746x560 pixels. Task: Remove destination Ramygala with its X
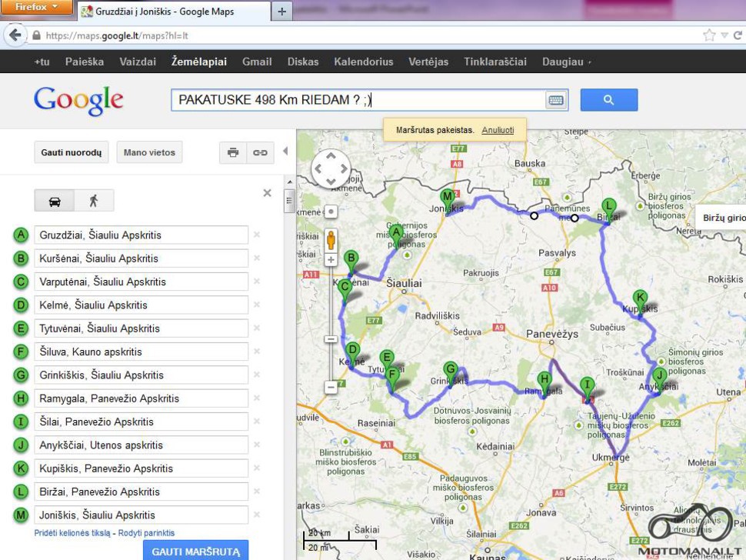257,398
